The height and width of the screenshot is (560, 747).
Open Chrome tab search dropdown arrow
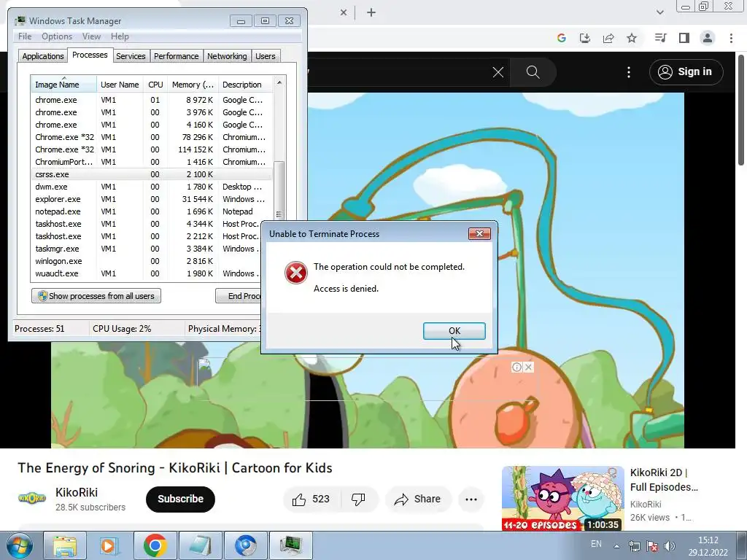659,12
